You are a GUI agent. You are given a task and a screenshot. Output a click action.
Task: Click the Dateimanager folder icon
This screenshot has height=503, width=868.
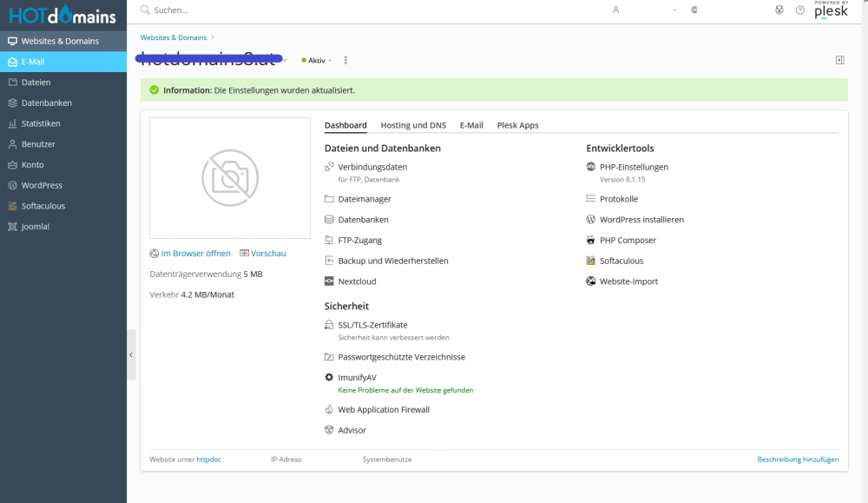[329, 199]
